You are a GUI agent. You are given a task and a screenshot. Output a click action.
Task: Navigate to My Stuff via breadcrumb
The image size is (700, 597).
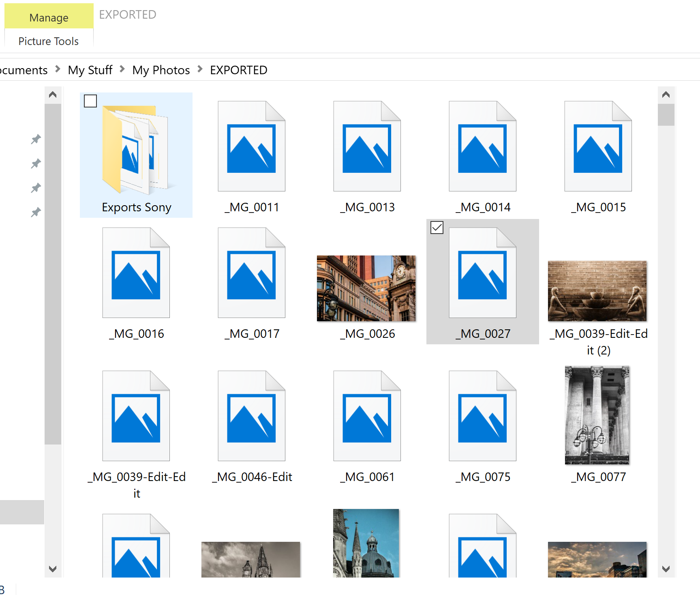(x=90, y=69)
